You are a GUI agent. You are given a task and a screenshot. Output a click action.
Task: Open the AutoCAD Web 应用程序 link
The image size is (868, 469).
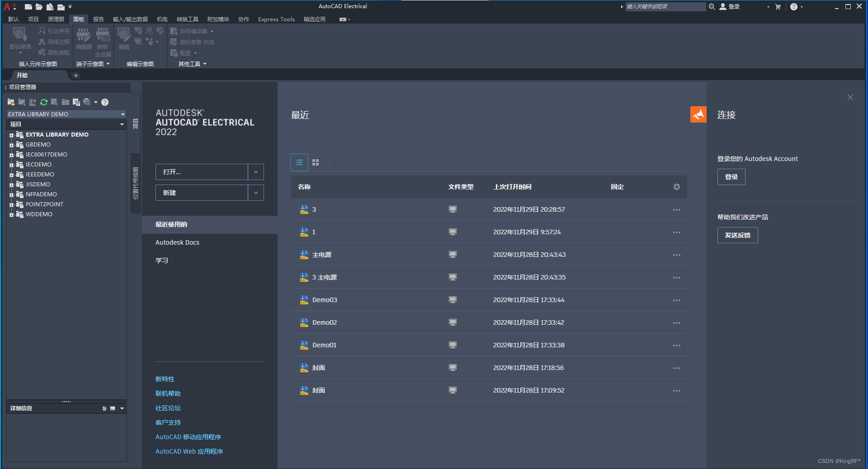tap(189, 451)
